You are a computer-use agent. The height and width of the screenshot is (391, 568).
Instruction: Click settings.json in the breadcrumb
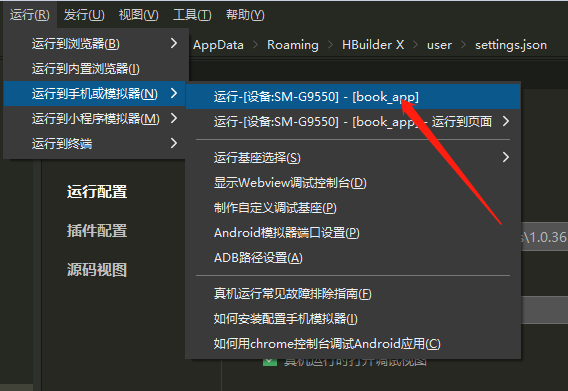coord(511,45)
